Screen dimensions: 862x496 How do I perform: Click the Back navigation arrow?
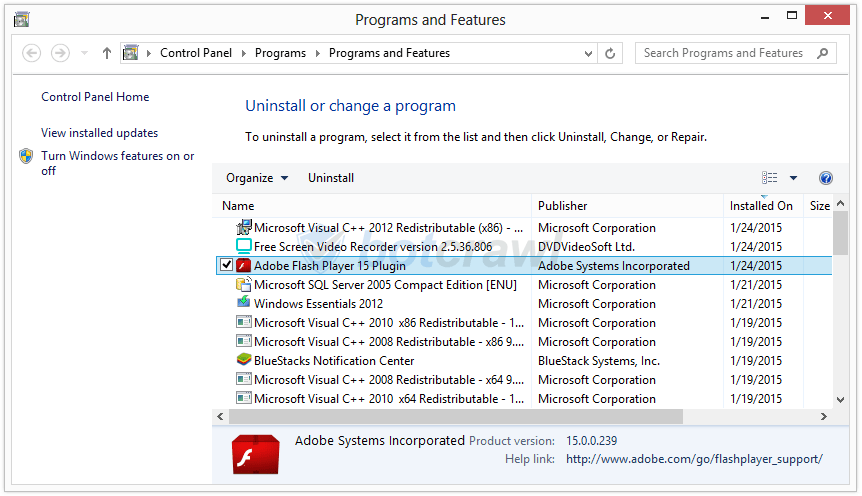[x=31, y=53]
